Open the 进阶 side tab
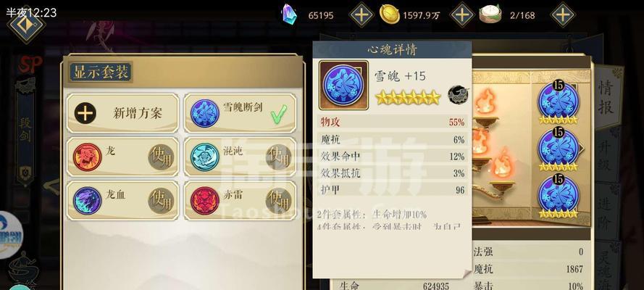The image size is (644, 290). point(605,210)
